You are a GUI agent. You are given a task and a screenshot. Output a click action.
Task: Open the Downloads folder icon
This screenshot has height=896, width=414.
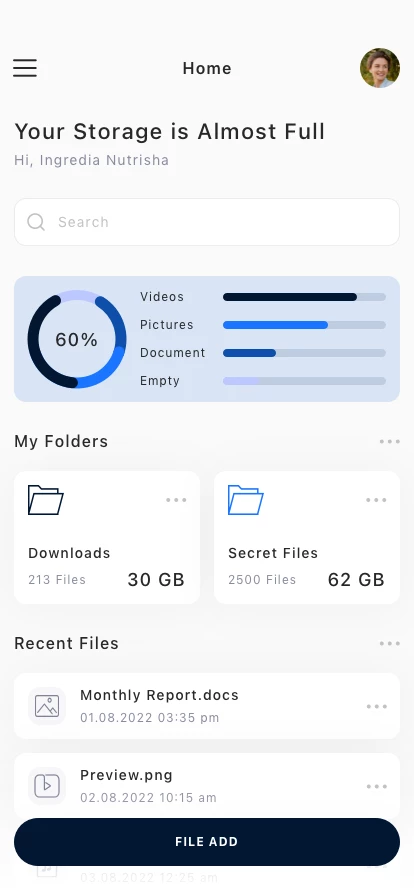(x=46, y=500)
